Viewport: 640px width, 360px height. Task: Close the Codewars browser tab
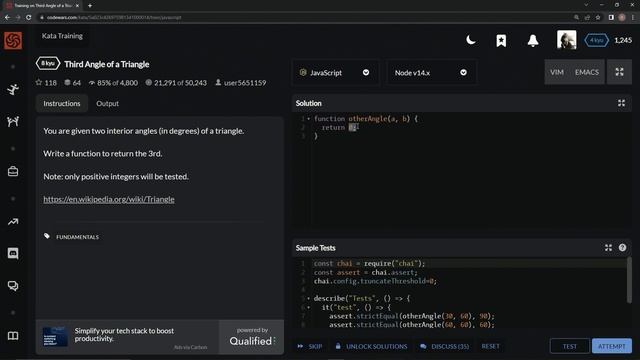click(x=77, y=6)
